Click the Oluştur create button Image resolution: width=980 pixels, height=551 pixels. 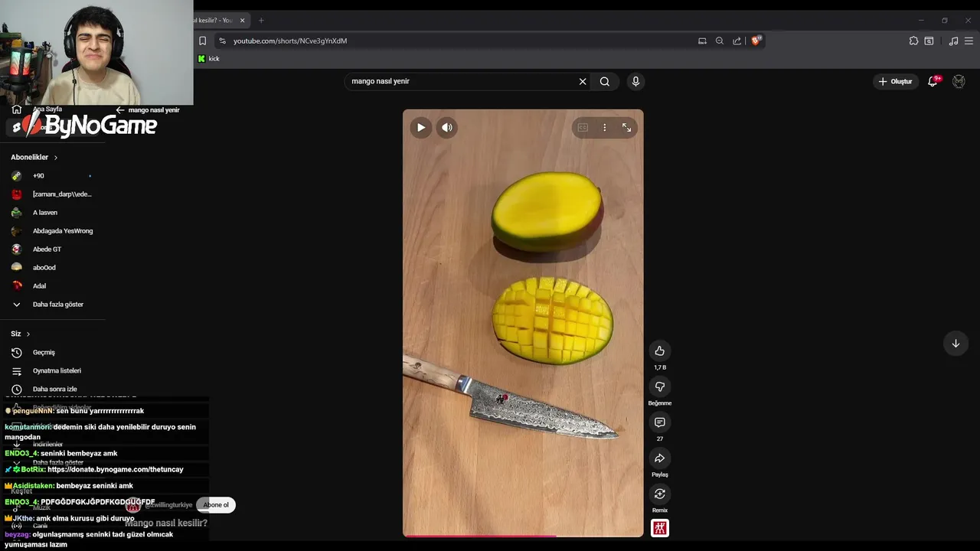pos(895,81)
